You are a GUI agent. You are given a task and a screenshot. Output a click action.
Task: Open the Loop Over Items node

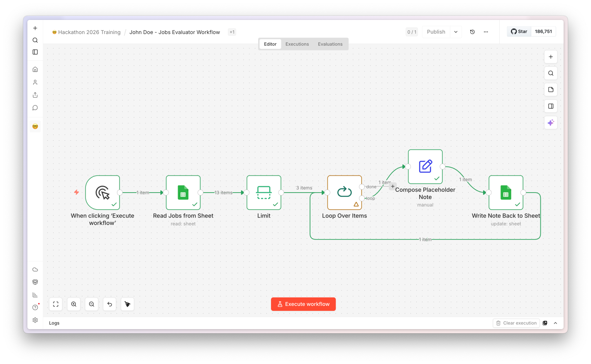coord(344,193)
